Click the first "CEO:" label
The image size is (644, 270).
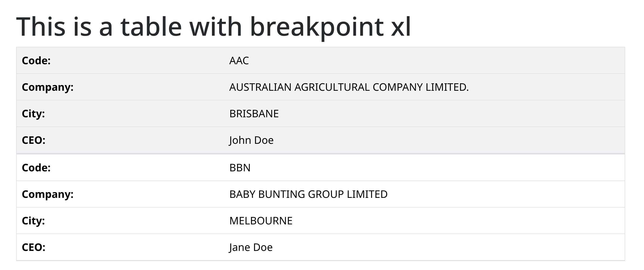pyautogui.click(x=33, y=140)
